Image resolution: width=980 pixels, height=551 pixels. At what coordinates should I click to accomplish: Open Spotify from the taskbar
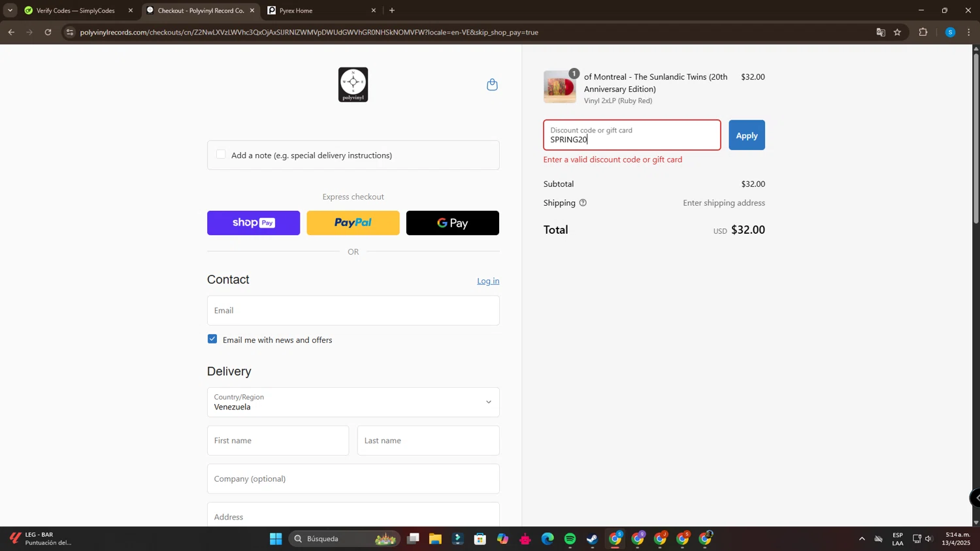click(x=570, y=539)
